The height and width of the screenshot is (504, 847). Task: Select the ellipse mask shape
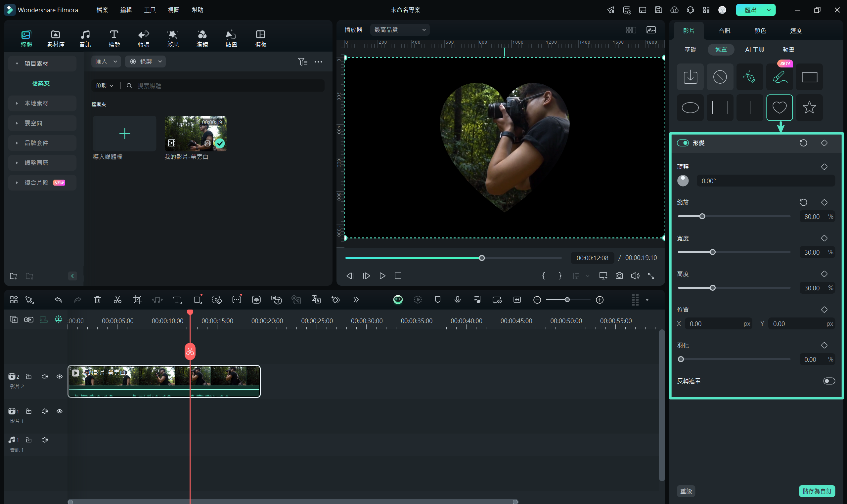pyautogui.click(x=690, y=107)
